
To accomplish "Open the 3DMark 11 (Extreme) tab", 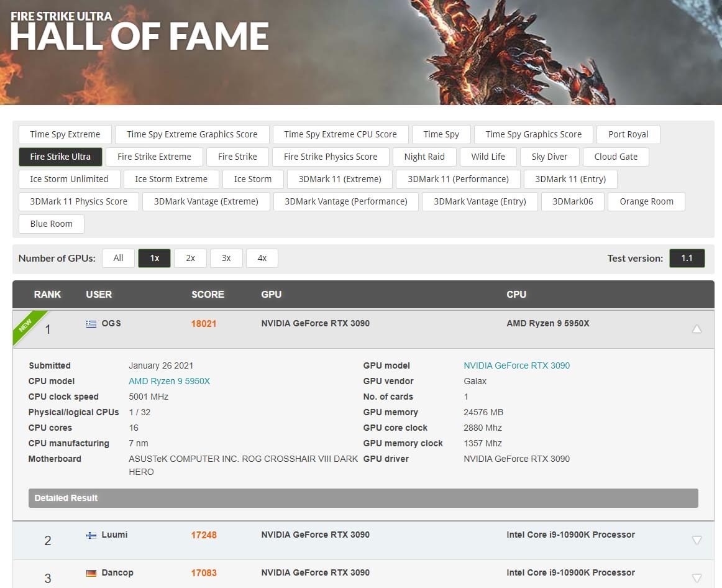I will (x=340, y=179).
